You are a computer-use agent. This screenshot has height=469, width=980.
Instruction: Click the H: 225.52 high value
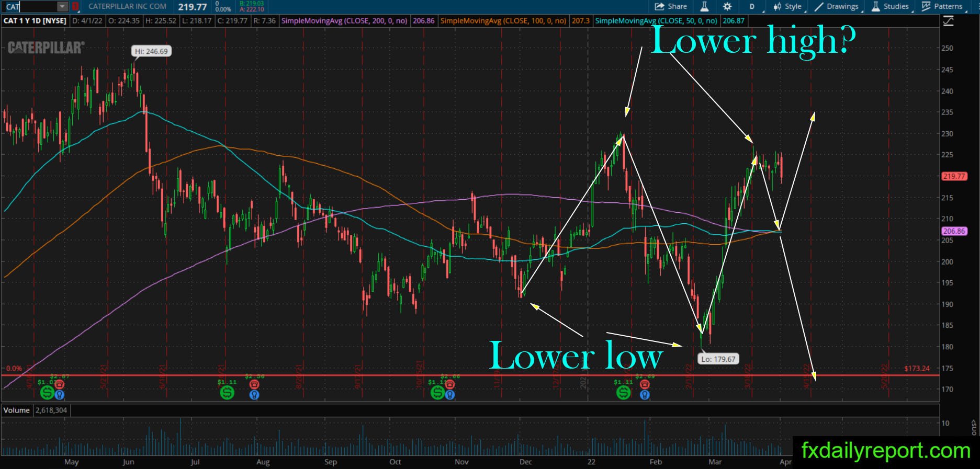161,21
